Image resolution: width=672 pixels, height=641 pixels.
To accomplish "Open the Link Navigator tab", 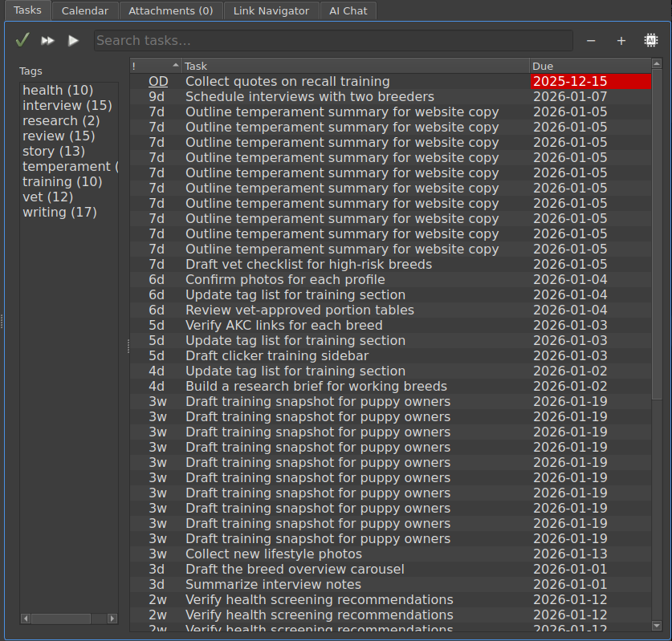I will coord(271,11).
